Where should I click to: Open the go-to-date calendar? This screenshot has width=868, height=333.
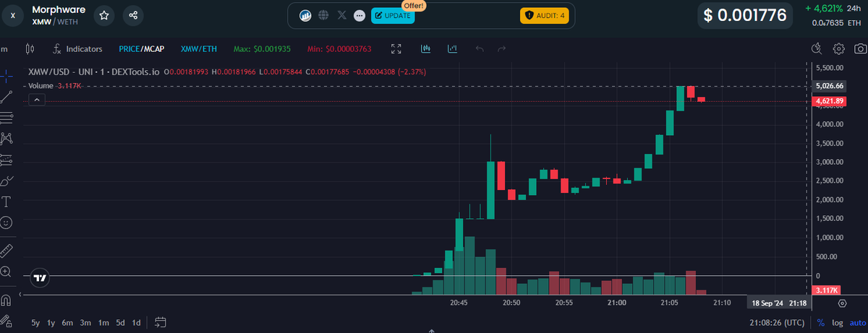[161, 322]
